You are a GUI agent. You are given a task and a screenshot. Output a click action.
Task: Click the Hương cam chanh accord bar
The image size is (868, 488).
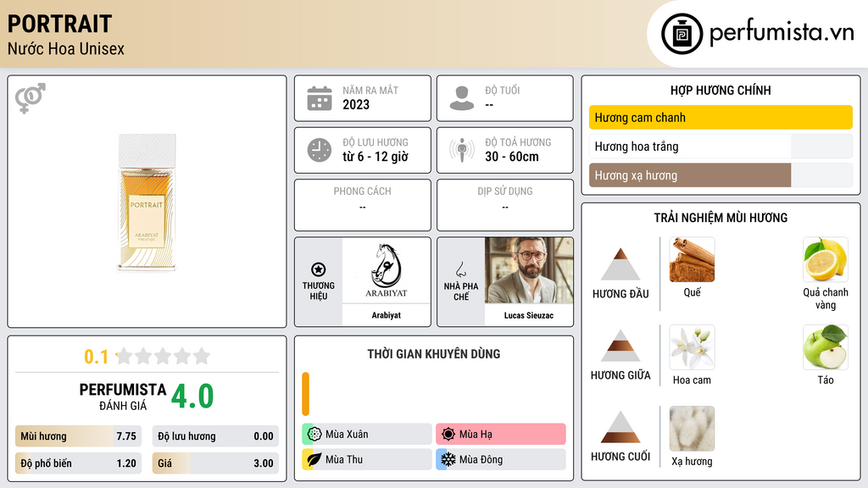coord(721,117)
